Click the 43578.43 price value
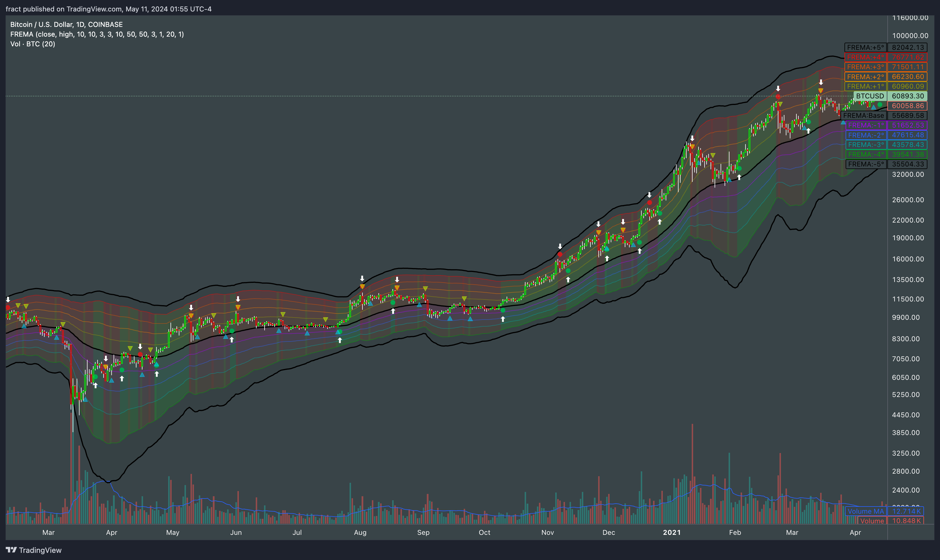Screen dimensions: 940x560 [x=907, y=144]
